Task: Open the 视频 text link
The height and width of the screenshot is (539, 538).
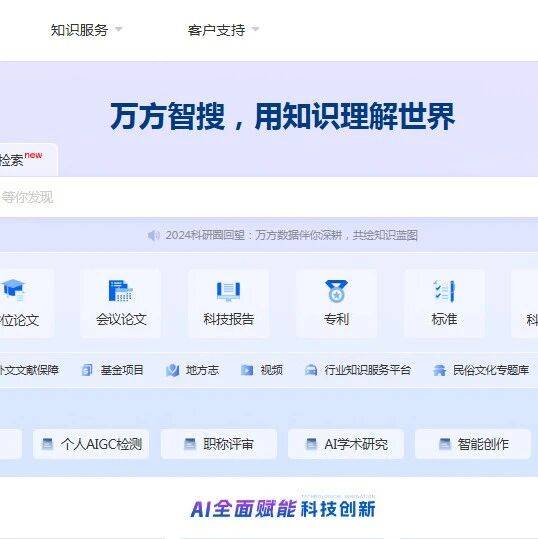Action: point(272,370)
